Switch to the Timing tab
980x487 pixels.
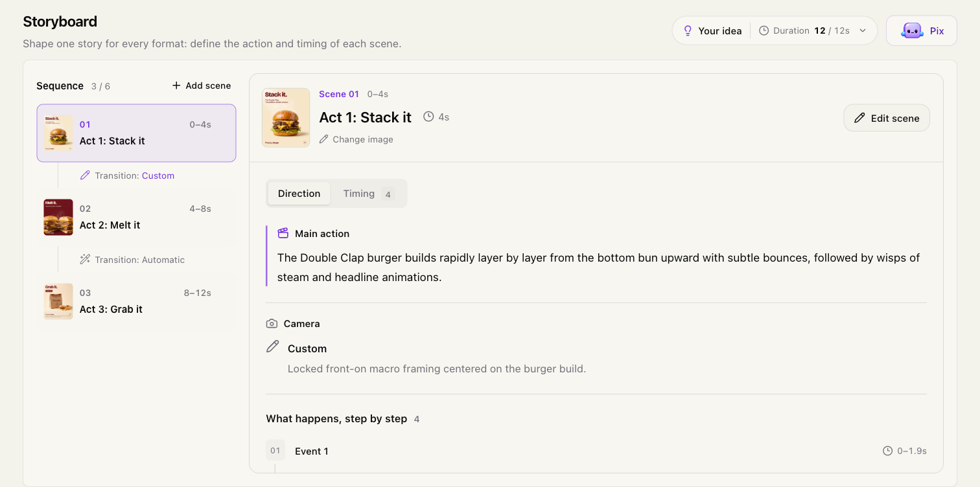[368, 194]
